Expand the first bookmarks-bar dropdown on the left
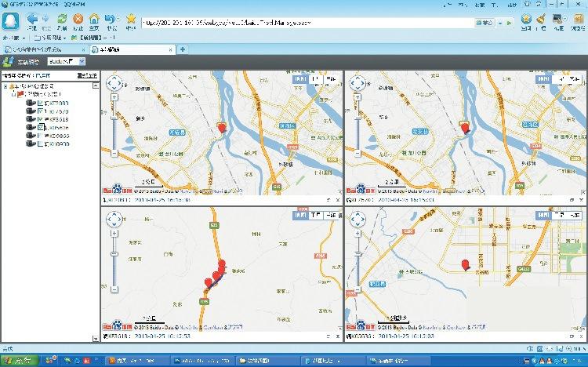The width and height of the screenshot is (588, 367). click(x=24, y=38)
